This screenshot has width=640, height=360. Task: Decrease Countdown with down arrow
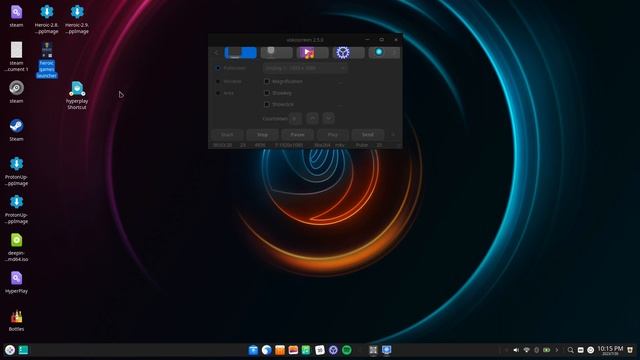tap(329, 118)
